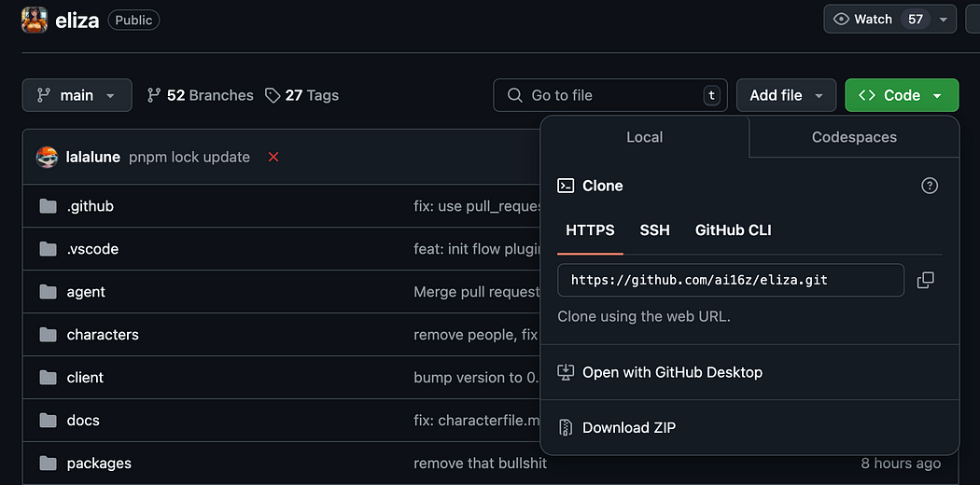Select the GitHub CLI clone tab
The height and width of the screenshot is (485, 980).
point(733,230)
